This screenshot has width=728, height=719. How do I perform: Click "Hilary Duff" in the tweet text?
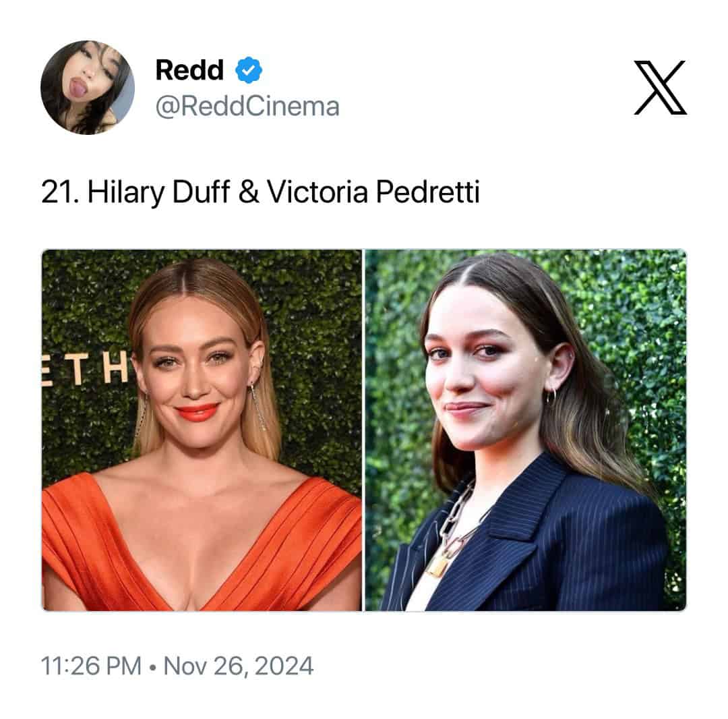pyautogui.click(x=159, y=192)
